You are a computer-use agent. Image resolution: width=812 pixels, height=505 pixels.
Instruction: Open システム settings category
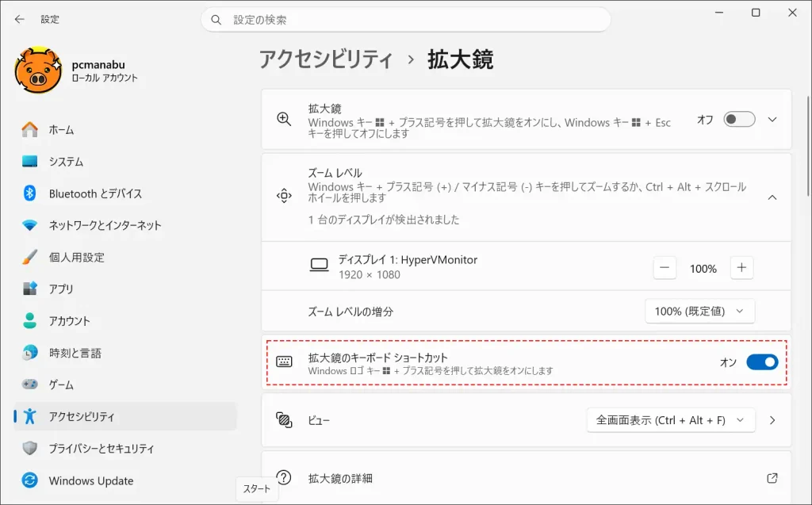(x=125, y=162)
